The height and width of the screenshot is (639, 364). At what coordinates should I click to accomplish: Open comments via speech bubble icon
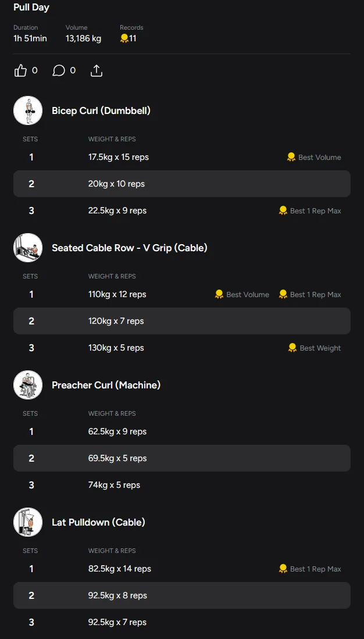59,71
